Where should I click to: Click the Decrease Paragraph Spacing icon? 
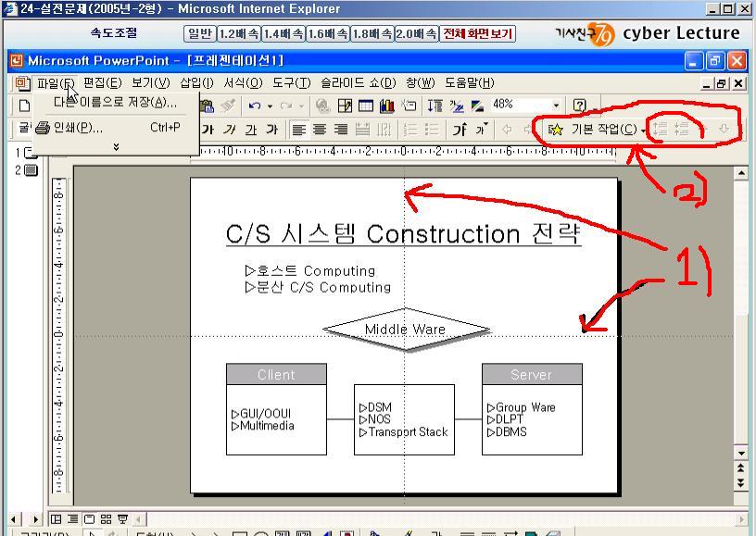[681, 129]
